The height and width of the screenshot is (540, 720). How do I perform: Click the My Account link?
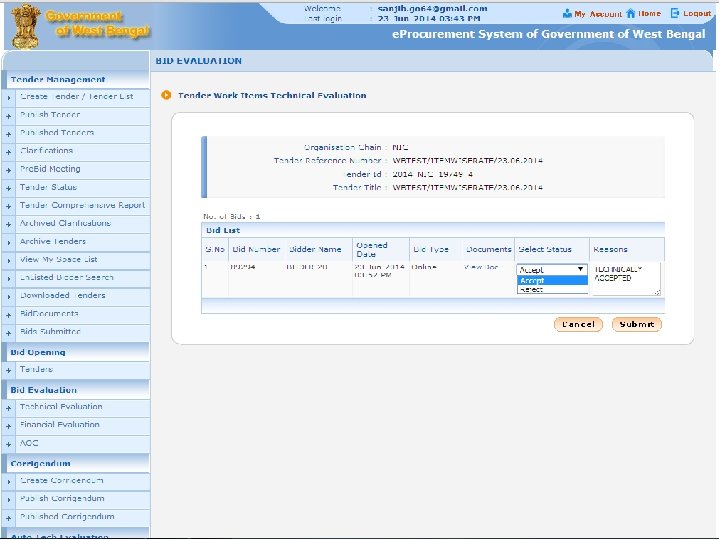pyautogui.click(x=598, y=14)
